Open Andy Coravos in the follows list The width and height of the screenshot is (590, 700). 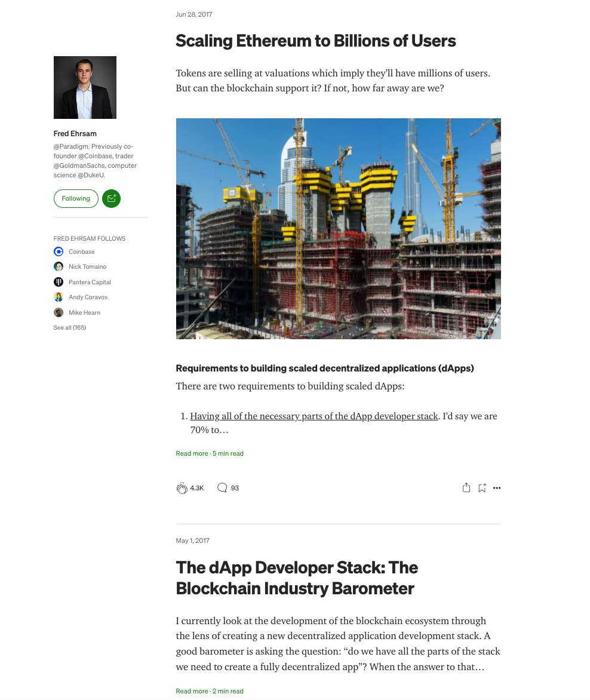pos(88,297)
